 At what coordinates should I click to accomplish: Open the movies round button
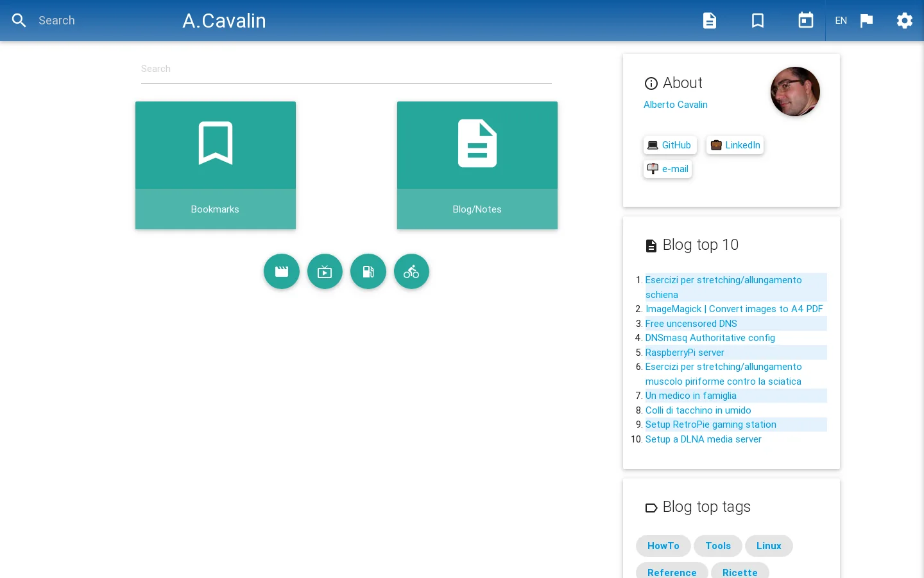click(x=282, y=272)
